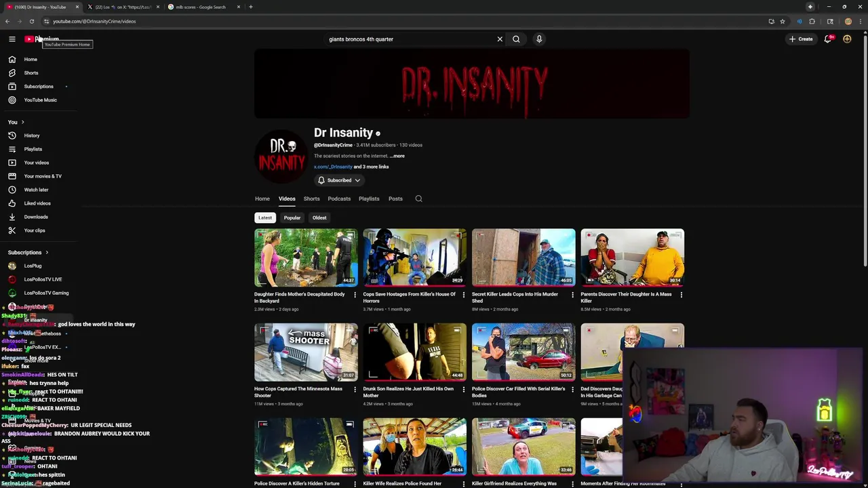Open 'and 3 more links' on channel

371,167
